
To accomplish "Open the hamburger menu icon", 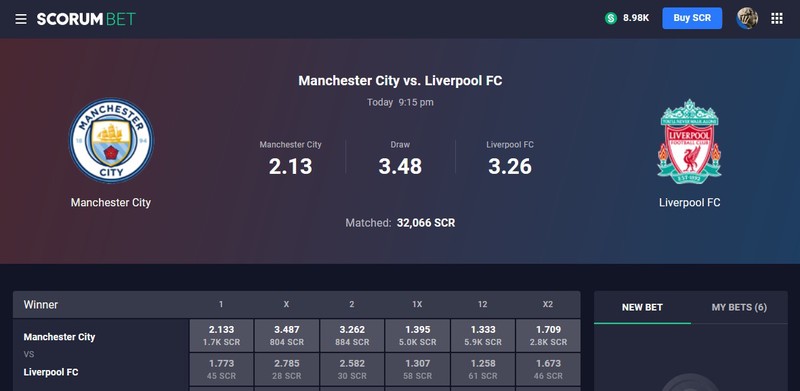I will pyautogui.click(x=20, y=19).
